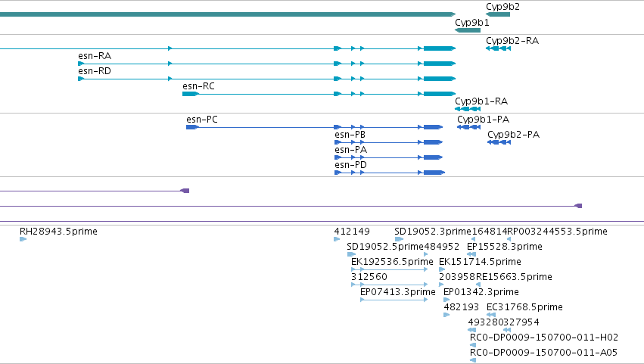644x364 pixels.
Task: Select the last CDS block of esn-PD
Action: pyautogui.click(x=434, y=173)
